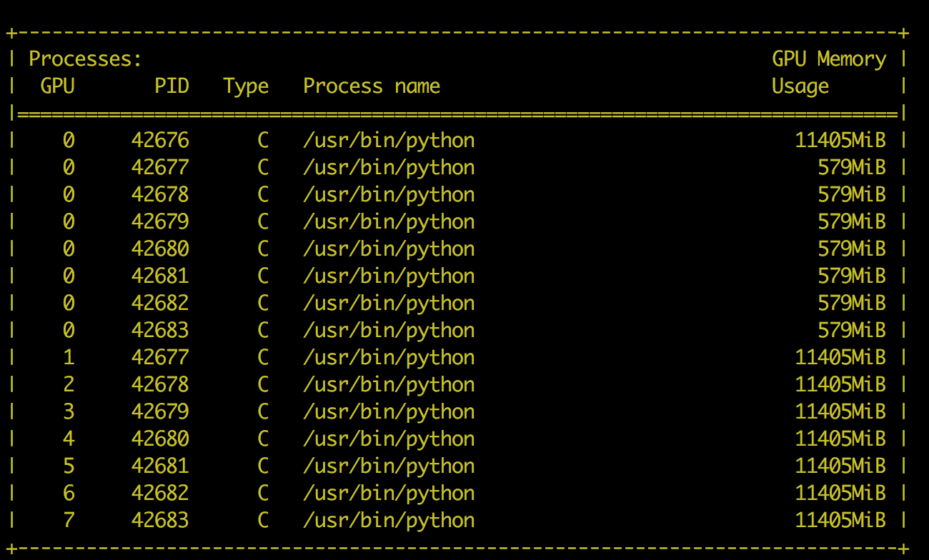Click the "GPU Memory" header label

pos(828,59)
